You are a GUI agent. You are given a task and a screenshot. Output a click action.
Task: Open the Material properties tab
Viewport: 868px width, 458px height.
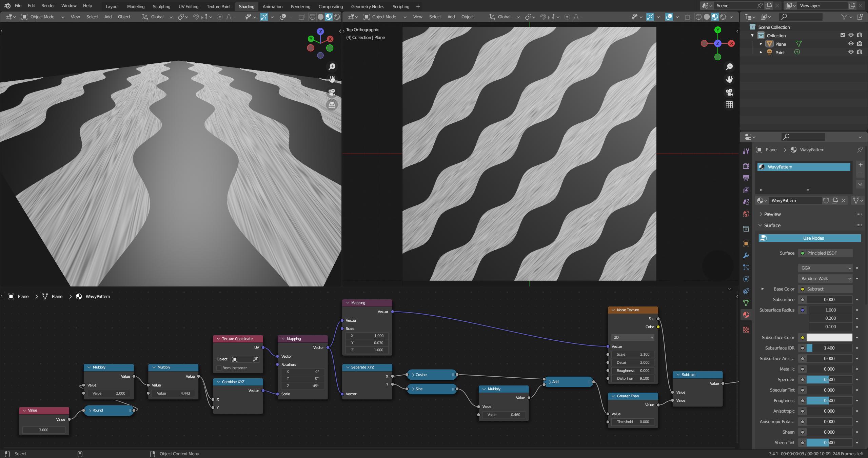pyautogui.click(x=746, y=315)
